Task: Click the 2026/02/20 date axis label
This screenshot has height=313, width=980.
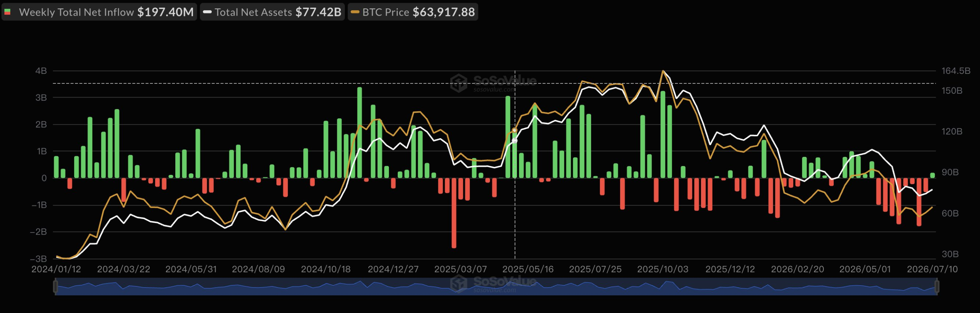Action: pos(797,269)
